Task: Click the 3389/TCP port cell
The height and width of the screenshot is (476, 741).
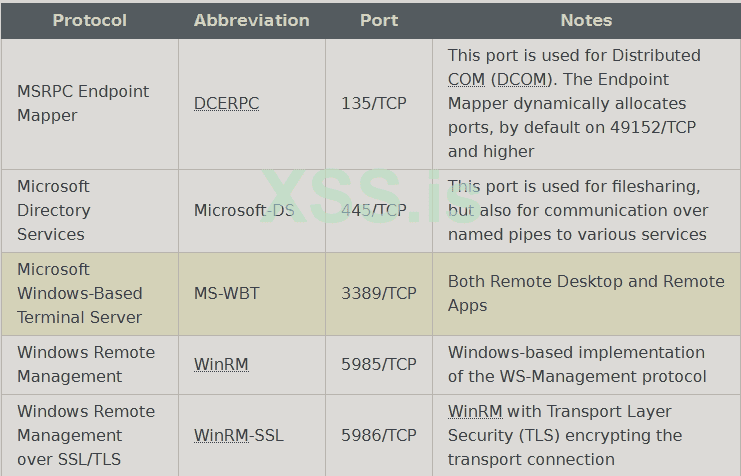Action: [x=378, y=293]
